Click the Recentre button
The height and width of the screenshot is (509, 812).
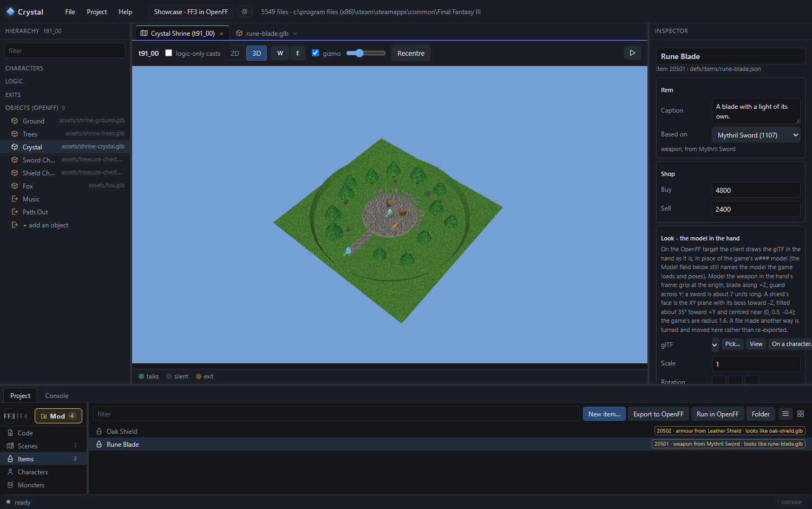click(x=411, y=53)
